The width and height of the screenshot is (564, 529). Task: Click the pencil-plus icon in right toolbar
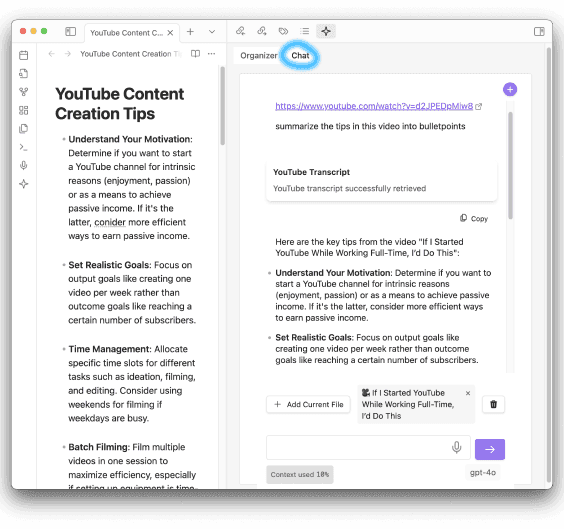click(x=240, y=31)
